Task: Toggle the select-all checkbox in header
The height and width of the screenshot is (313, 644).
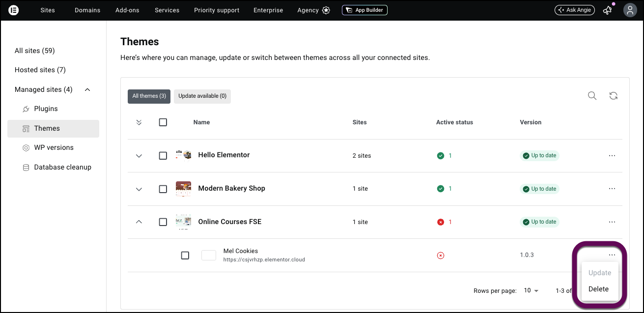Action: [163, 122]
